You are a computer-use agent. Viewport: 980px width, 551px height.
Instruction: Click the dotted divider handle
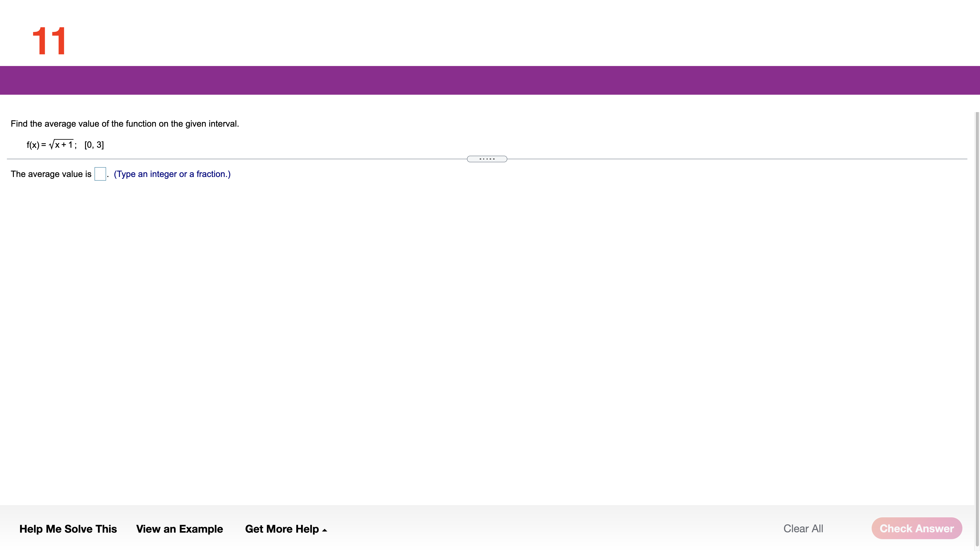pos(487,159)
